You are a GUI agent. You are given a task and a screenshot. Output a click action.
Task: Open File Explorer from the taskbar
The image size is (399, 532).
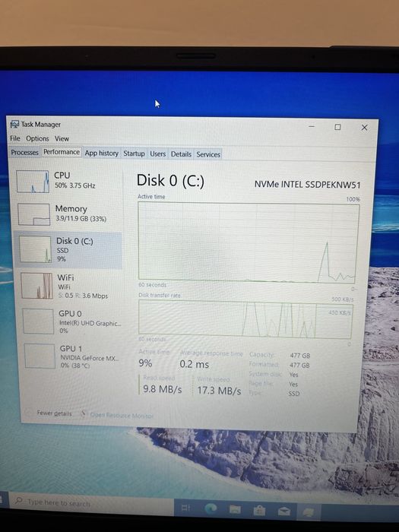[235, 510]
